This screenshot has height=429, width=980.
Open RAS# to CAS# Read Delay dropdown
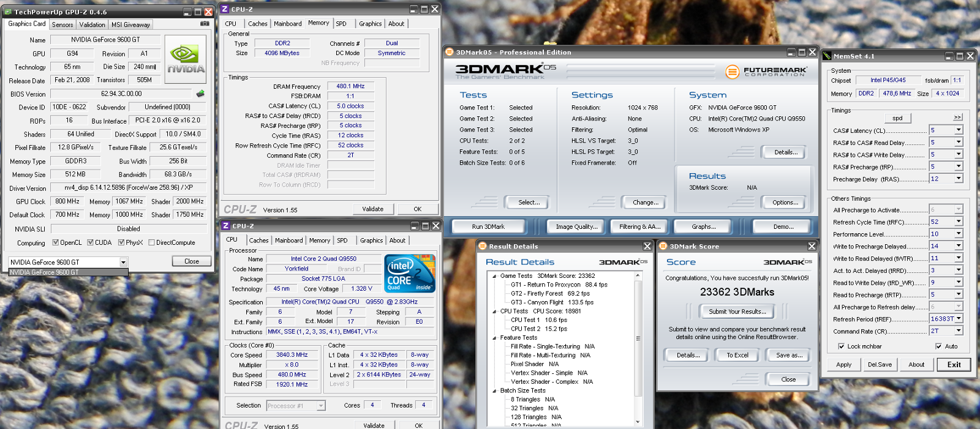click(x=959, y=142)
